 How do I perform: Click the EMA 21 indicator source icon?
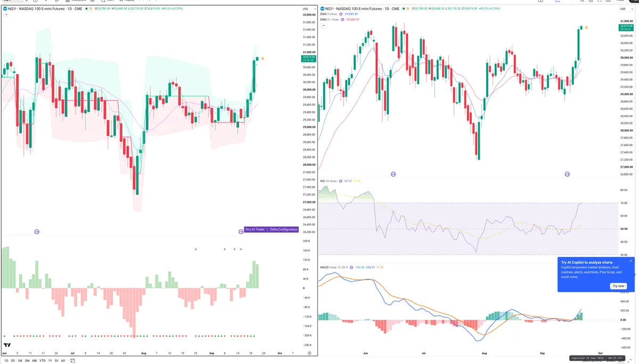[x=342, y=20]
